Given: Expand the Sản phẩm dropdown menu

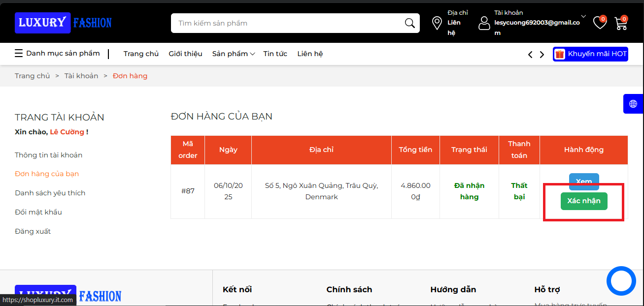Looking at the screenshot, I should point(233,54).
